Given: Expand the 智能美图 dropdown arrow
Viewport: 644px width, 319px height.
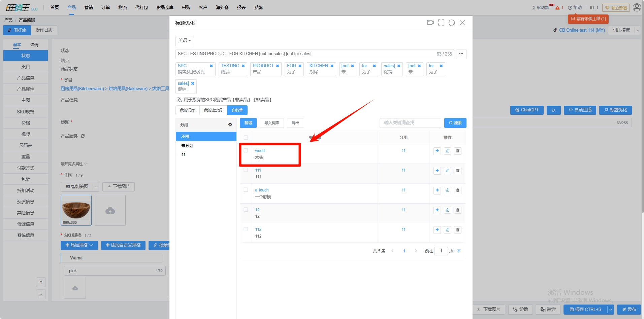Looking at the screenshot, I should pyautogui.click(x=96, y=187).
